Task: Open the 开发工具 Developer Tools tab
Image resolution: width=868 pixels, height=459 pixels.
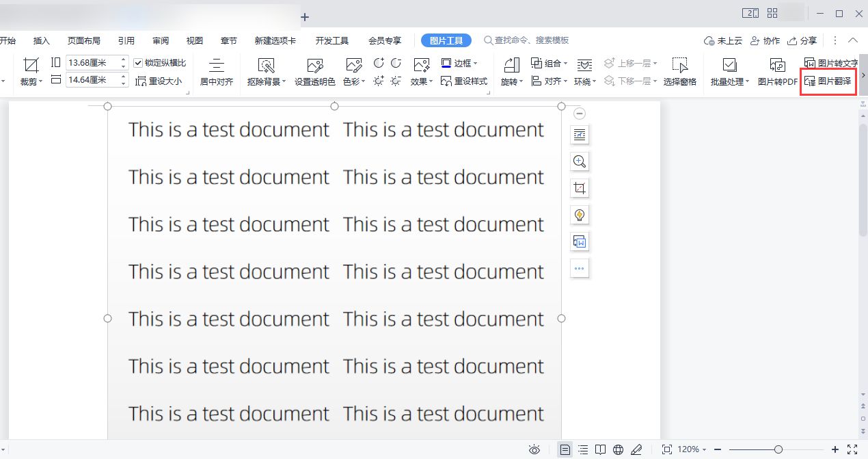Action: (332, 41)
